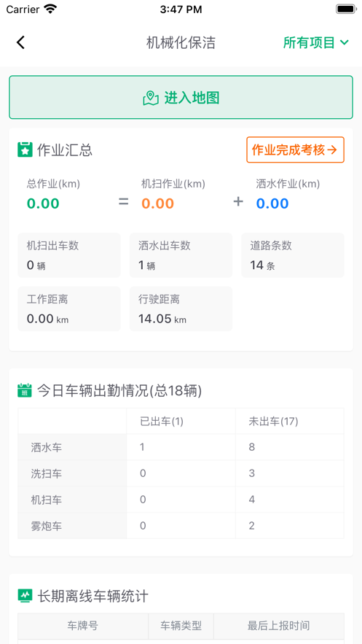Click the 车牌号 column header
The height and width of the screenshot is (644, 362).
(x=82, y=626)
